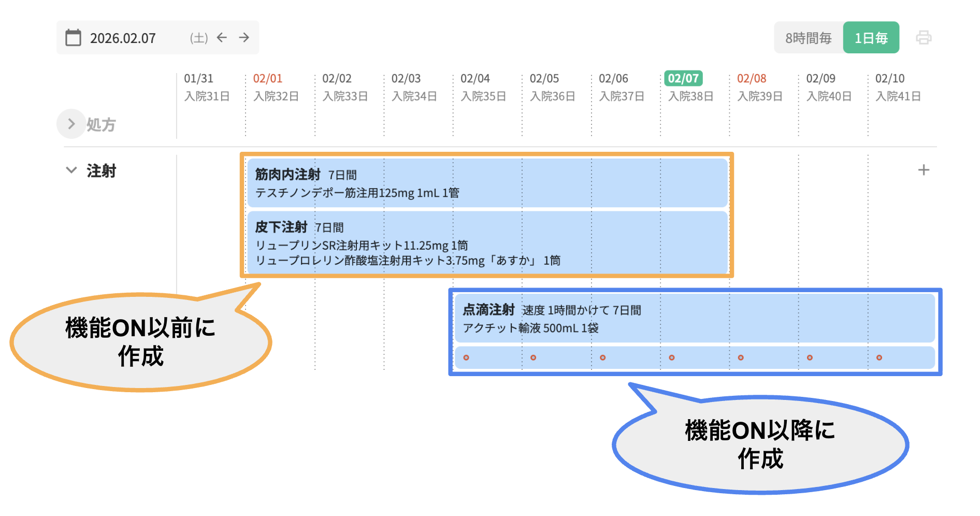Select the 02/08 date column header
Screen dimensions: 980x516
(752, 79)
